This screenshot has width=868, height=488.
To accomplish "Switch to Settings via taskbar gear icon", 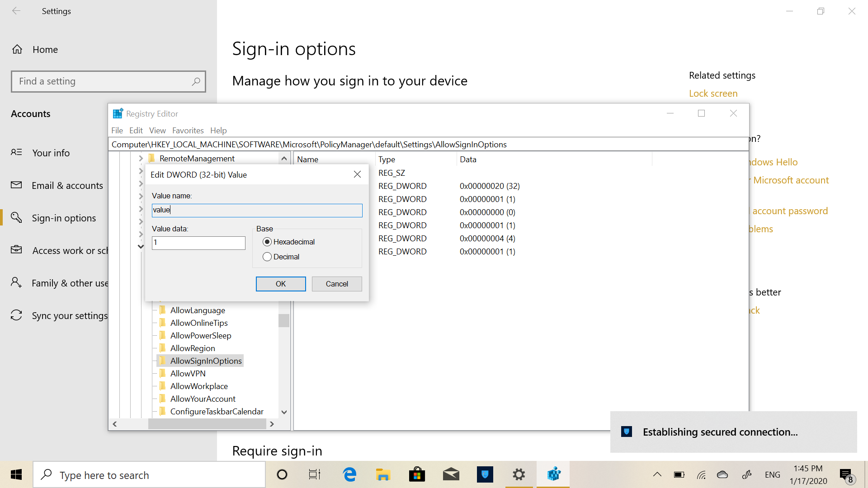I will (x=519, y=474).
